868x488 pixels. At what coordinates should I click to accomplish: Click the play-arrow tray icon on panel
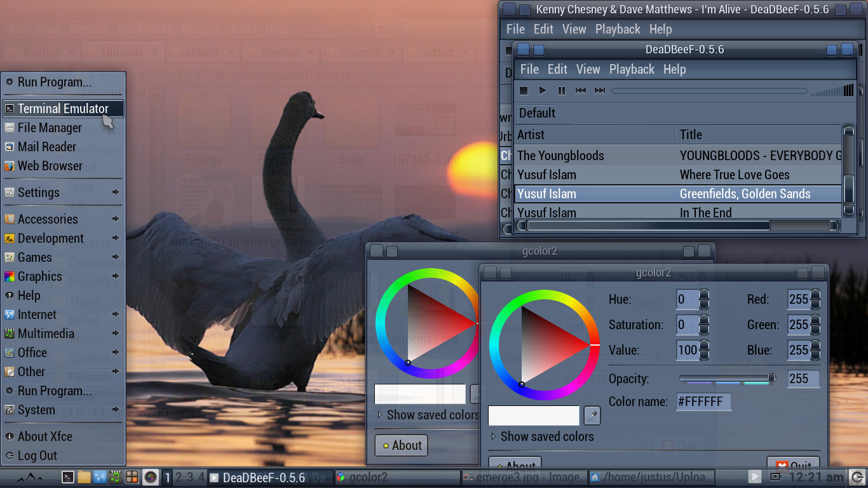pos(754,477)
